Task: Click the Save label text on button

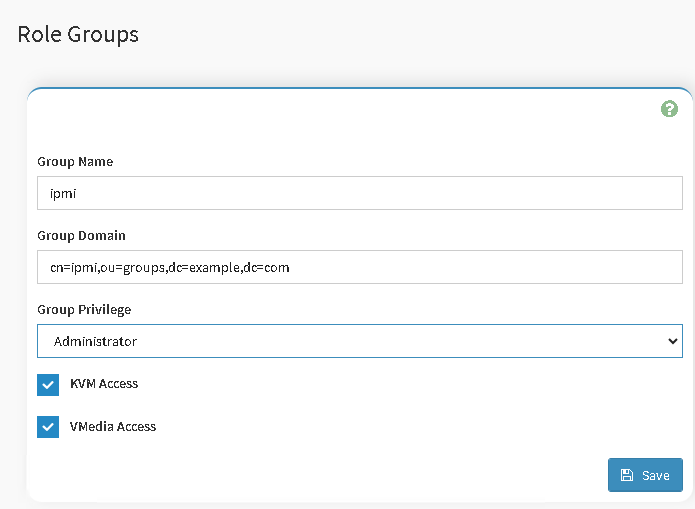Action: click(x=656, y=475)
